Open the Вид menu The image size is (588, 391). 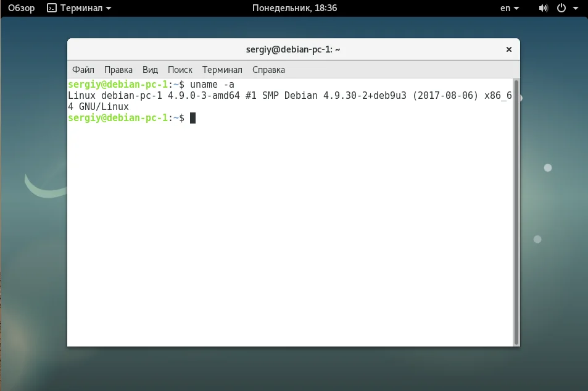click(150, 70)
